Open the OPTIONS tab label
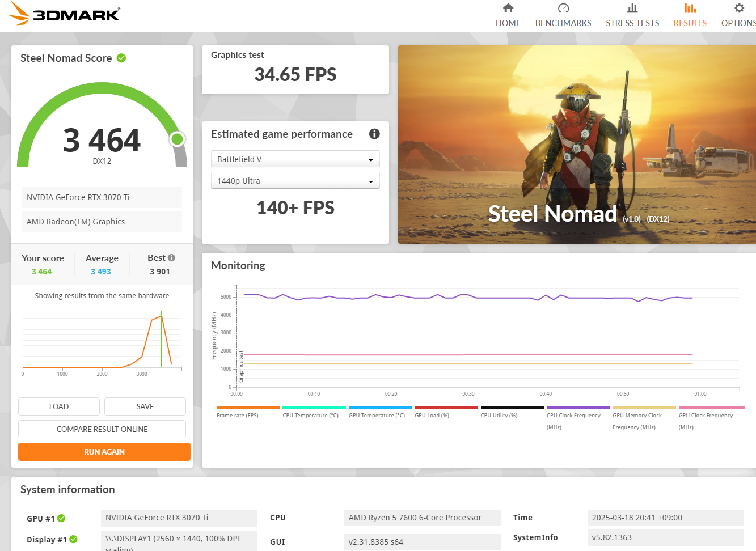 [738, 23]
